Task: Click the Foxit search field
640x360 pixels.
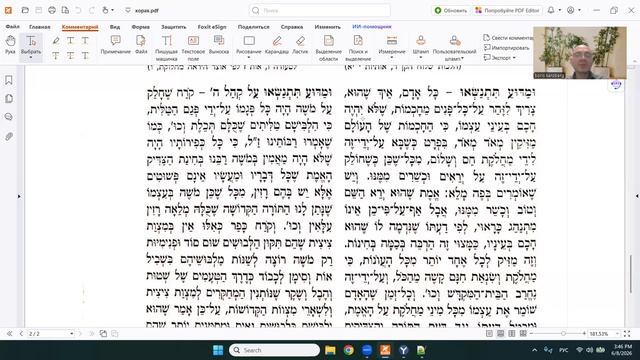Action: (320, 10)
